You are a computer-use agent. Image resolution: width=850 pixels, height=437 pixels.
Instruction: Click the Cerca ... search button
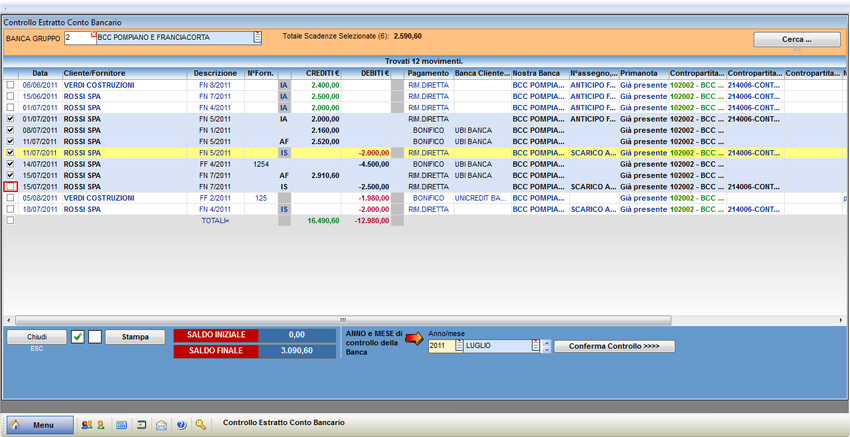(796, 40)
